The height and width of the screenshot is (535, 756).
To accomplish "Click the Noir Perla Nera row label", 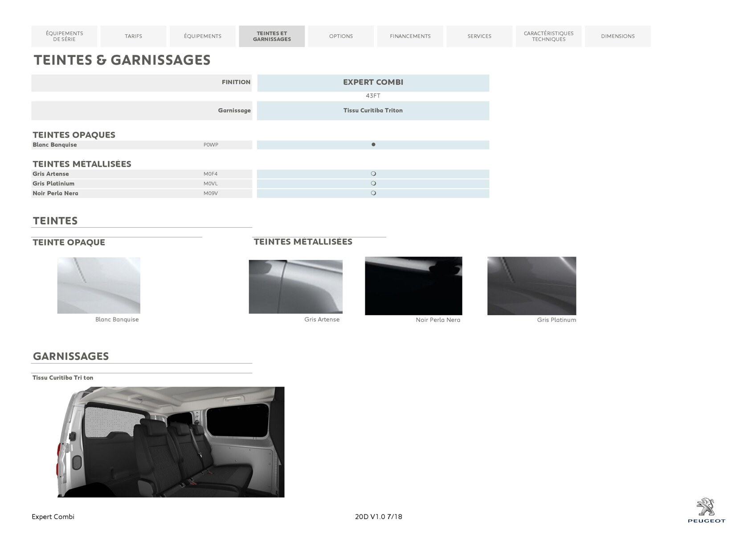I will pyautogui.click(x=55, y=193).
